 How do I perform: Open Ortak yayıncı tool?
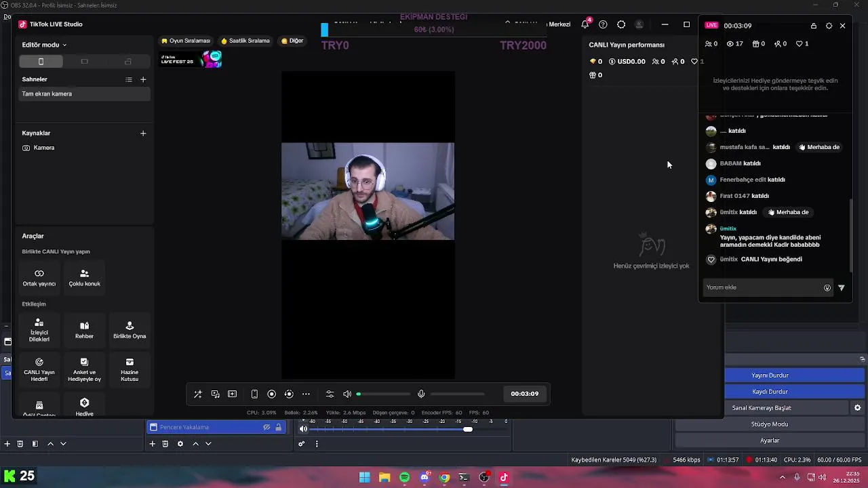coord(39,278)
